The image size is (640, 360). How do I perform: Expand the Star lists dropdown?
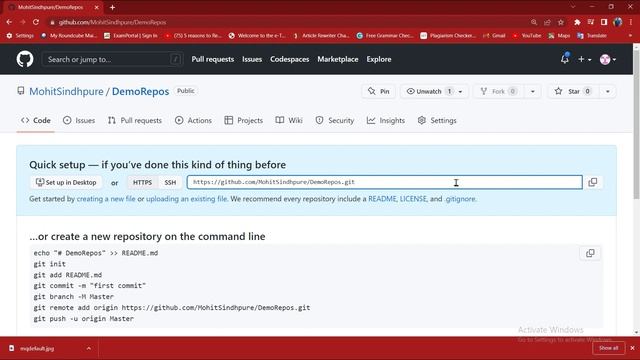coord(607,91)
